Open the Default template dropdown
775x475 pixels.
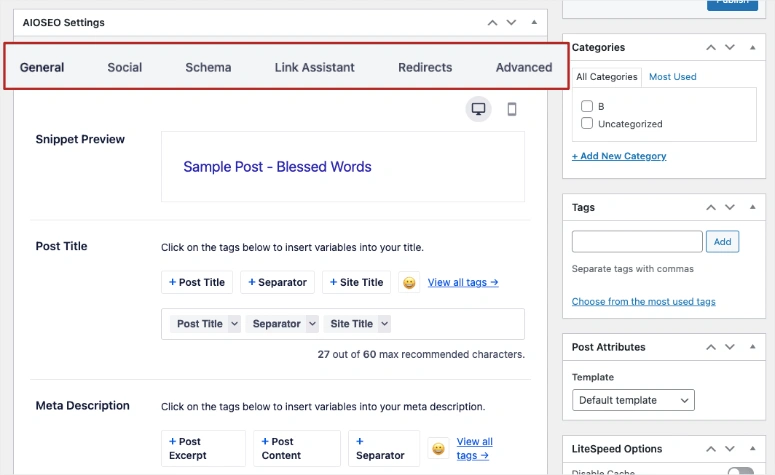tap(633, 400)
